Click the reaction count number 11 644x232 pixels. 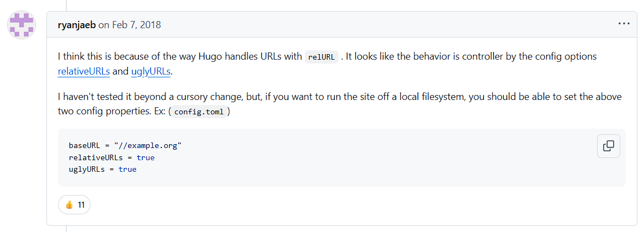[x=81, y=204]
